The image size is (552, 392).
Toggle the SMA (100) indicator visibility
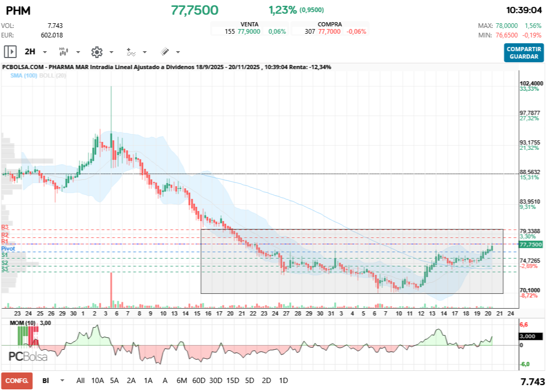[23, 76]
